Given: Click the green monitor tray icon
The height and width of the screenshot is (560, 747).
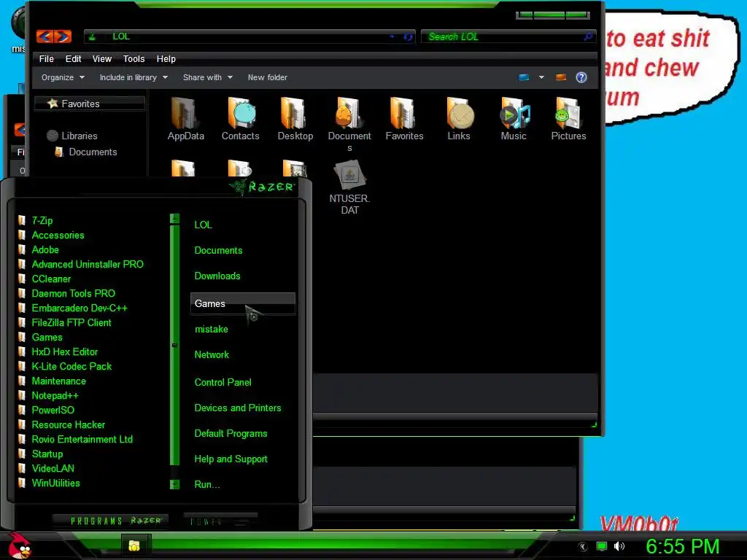Looking at the screenshot, I should [602, 546].
